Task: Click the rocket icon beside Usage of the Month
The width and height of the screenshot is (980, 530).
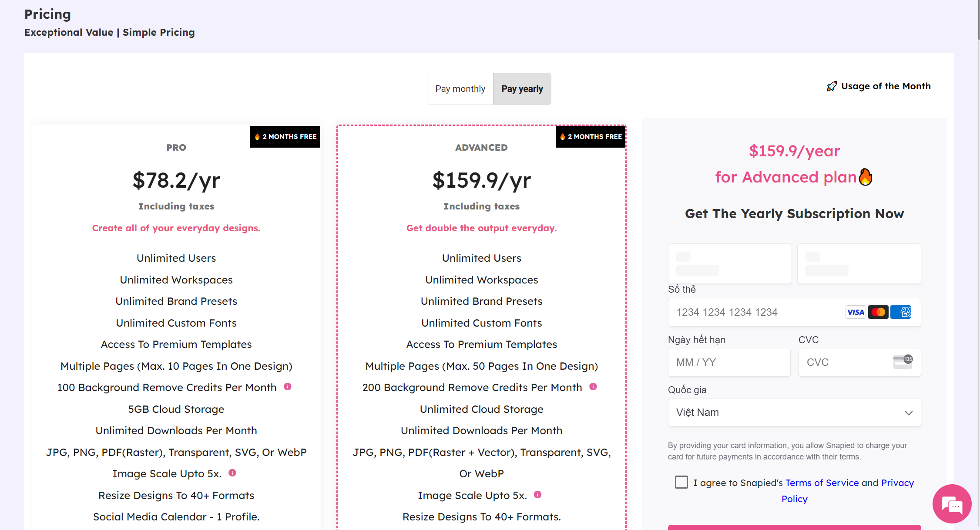Action: [832, 86]
